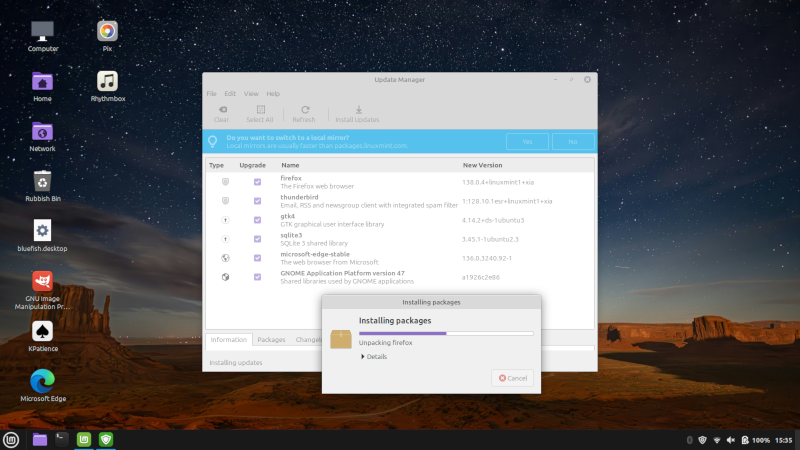Toggle the microsoft-edge-stable upgrade checkbox
This screenshot has width=800, height=450.
point(257,257)
